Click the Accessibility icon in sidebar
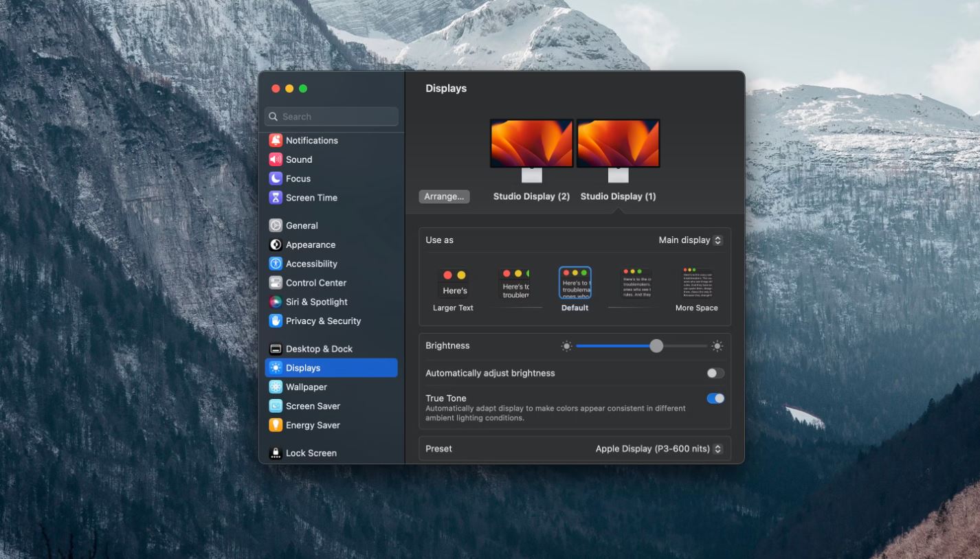Viewport: 980px width, 559px height. point(276,264)
